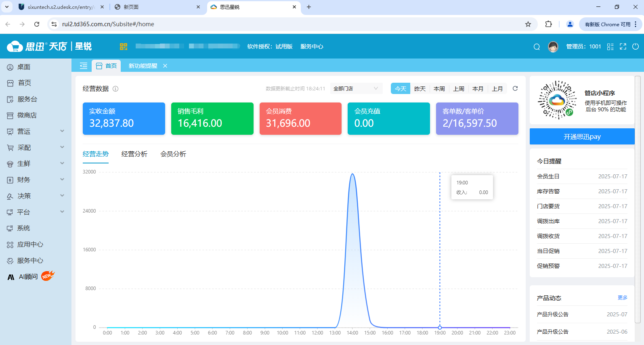
Task: Click the 思迅天店 星锐 logo
Action: pyautogui.click(x=49, y=46)
